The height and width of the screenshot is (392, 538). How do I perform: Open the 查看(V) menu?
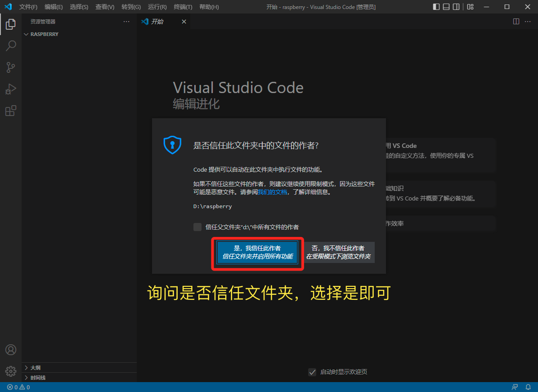click(x=105, y=7)
